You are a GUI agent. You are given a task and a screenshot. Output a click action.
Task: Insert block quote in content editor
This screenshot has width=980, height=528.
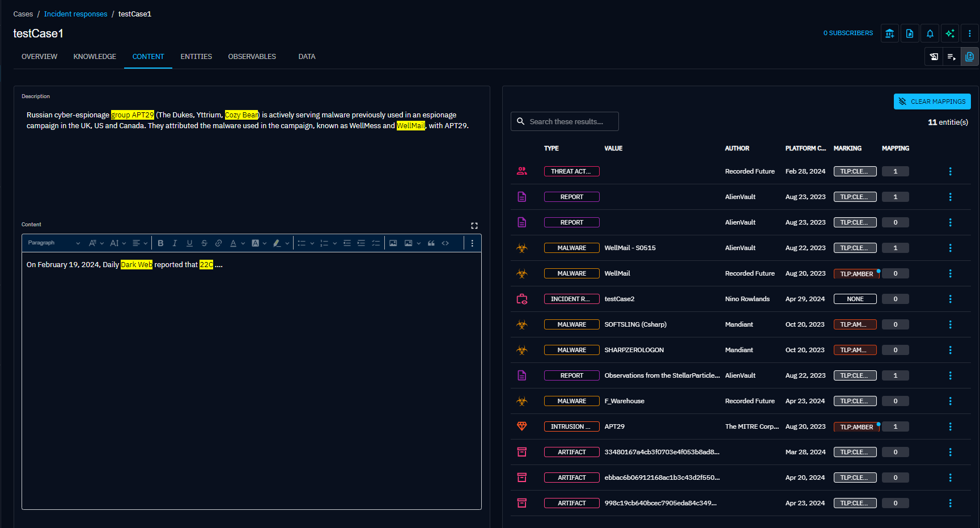pyautogui.click(x=431, y=243)
